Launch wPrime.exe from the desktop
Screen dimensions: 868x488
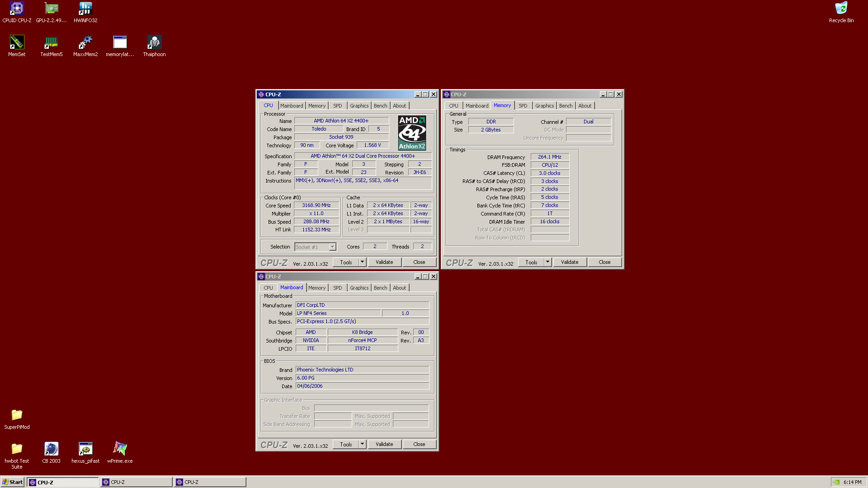pyautogui.click(x=120, y=453)
